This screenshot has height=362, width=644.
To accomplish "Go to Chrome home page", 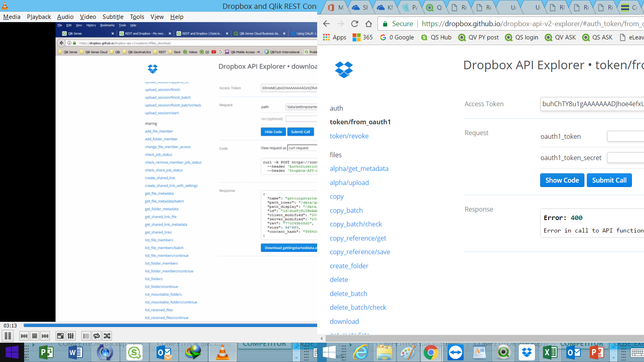I will click(369, 24).
